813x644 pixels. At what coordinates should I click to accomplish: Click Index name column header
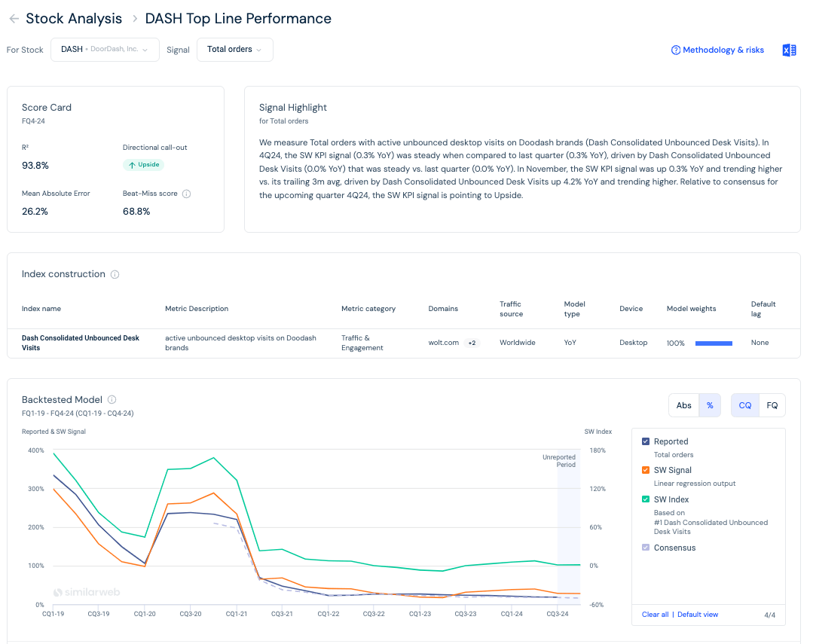(41, 309)
